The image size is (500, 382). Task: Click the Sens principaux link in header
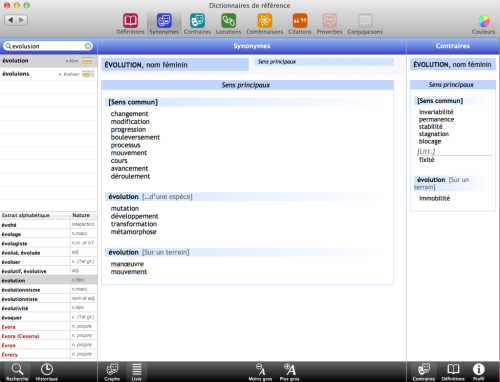277,62
